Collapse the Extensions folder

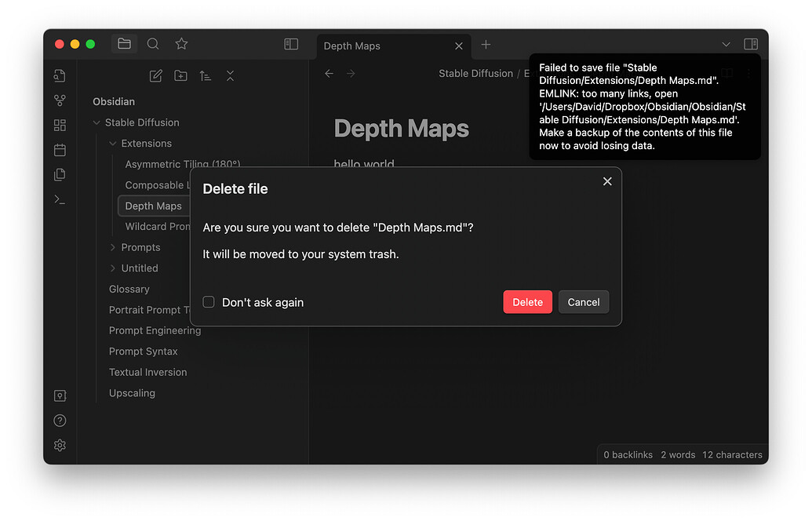click(112, 144)
